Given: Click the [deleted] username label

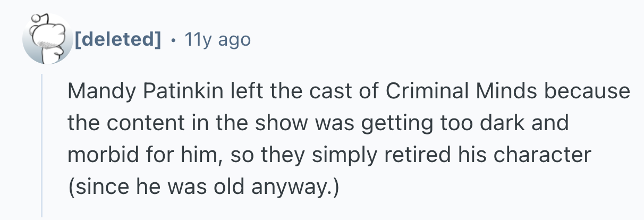Looking at the screenshot, I should pos(117,39).
